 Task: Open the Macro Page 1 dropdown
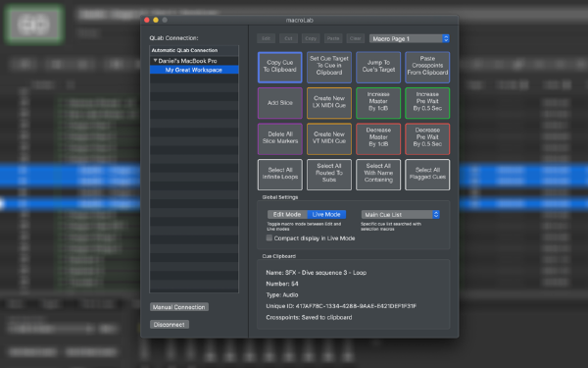click(x=409, y=38)
